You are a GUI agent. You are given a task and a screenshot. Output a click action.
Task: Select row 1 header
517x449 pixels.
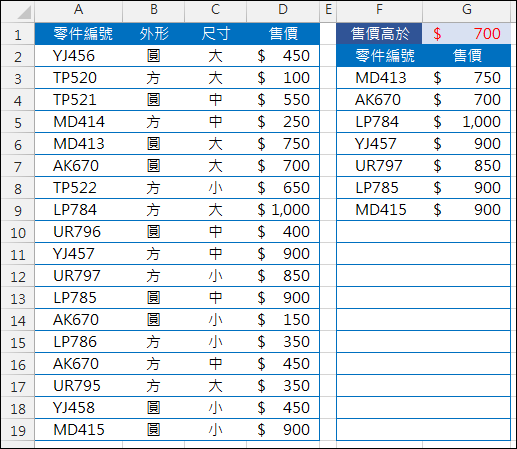click(x=18, y=34)
